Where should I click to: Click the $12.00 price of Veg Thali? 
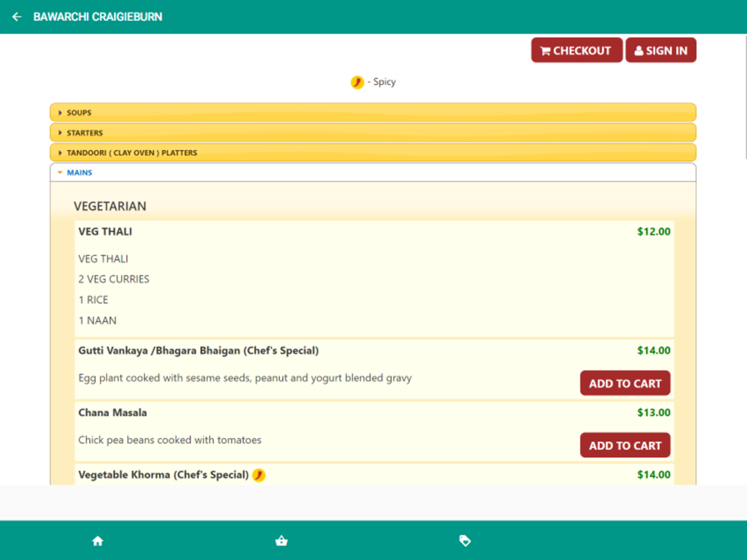(654, 231)
